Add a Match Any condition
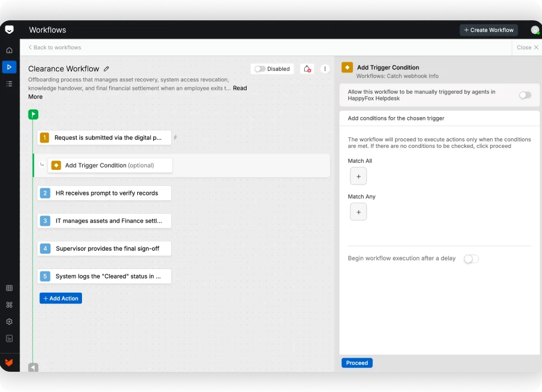Screen dimensions: 542x392 tap(358, 212)
